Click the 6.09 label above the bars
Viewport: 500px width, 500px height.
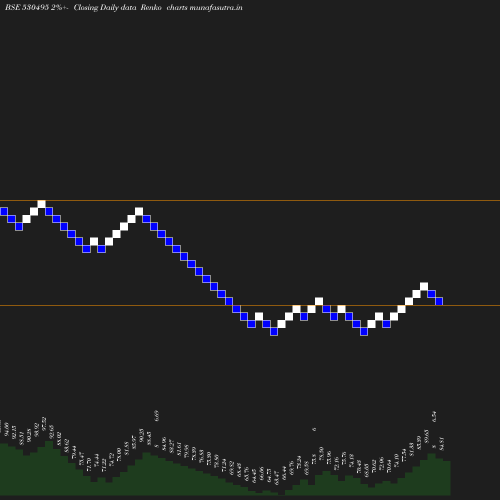tap(157, 415)
